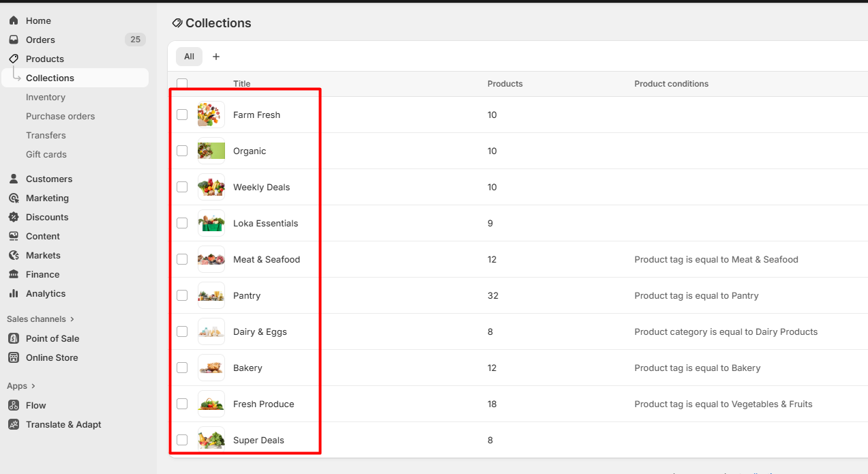Click the Bakery collection thumbnail image
The image size is (868, 474).
(211, 368)
